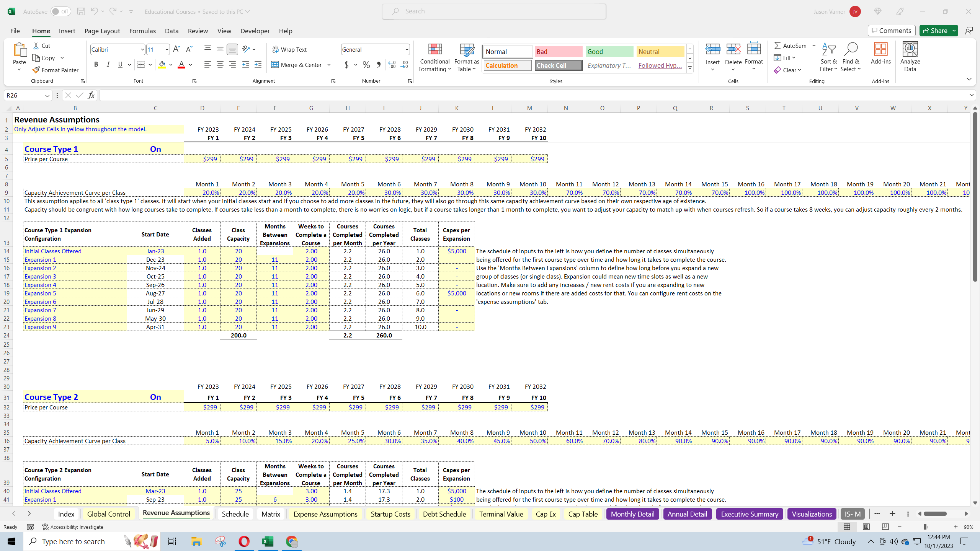Click the Increase Indent icon
Screen dimensions: 980x551
(x=258, y=65)
